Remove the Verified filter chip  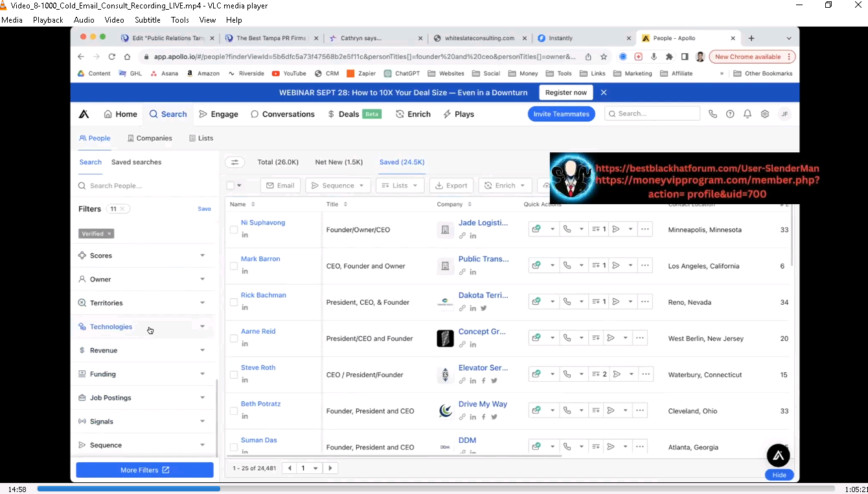pos(109,233)
